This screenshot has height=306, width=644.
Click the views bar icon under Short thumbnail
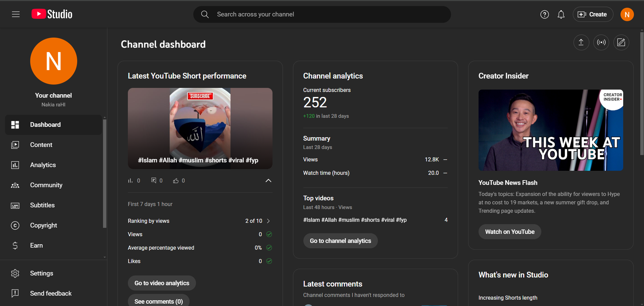(130, 181)
